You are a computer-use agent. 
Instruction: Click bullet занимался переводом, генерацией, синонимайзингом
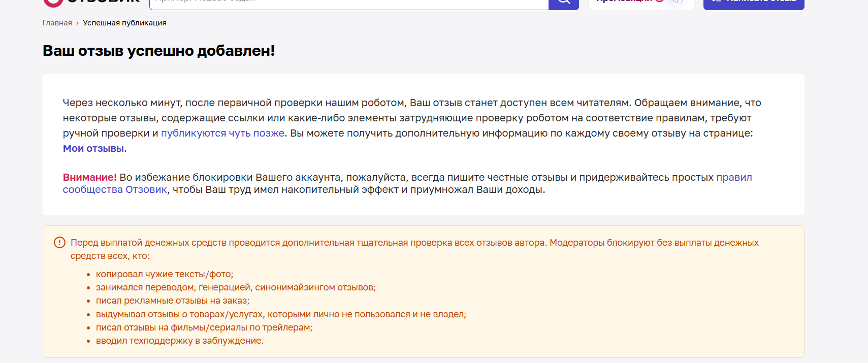tap(236, 287)
